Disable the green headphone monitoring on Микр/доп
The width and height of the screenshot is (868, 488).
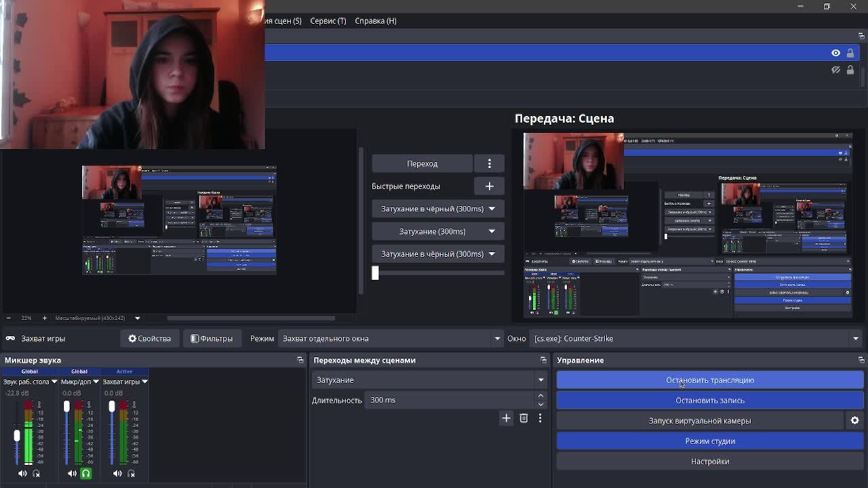pos(86,474)
